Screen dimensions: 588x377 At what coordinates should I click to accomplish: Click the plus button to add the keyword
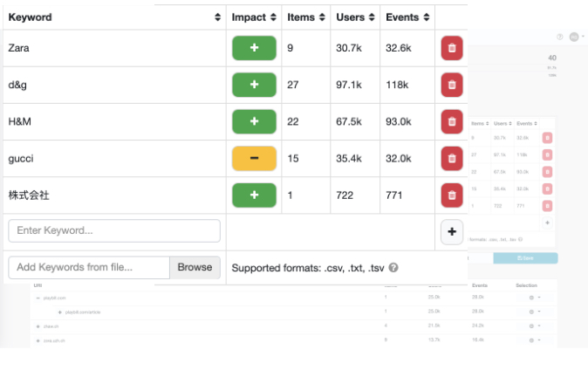coord(452,232)
